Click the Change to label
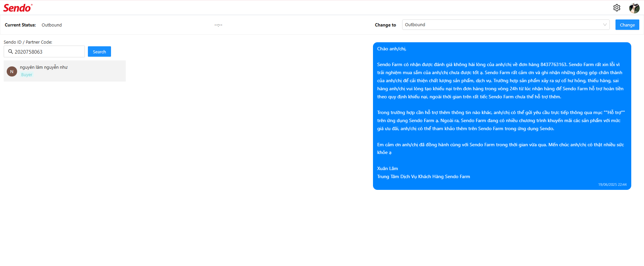Screen dimensions: 644x266 click(385, 25)
